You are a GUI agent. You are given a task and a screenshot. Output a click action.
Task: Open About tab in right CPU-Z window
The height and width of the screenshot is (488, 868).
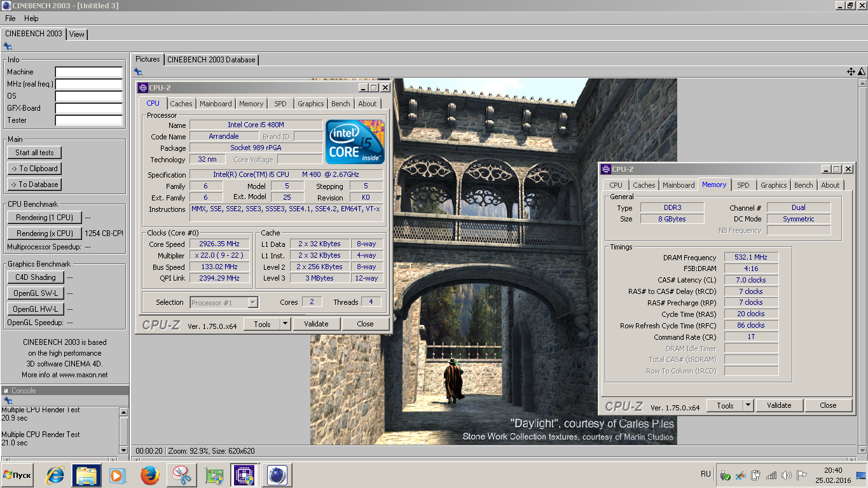pos(830,185)
